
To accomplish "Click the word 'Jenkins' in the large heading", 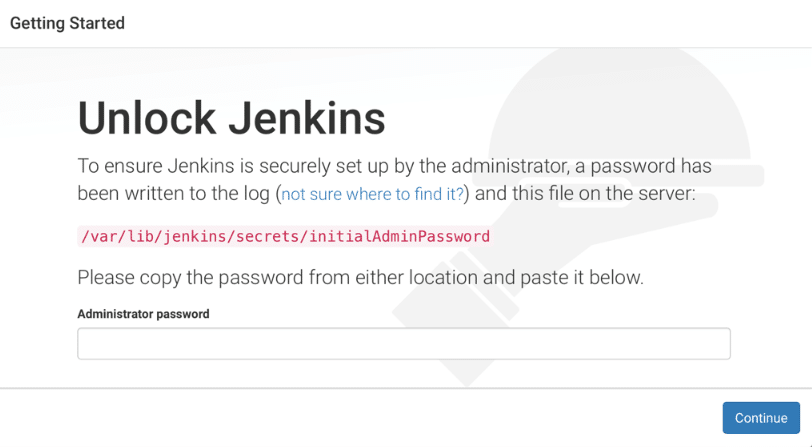I will coord(307,118).
